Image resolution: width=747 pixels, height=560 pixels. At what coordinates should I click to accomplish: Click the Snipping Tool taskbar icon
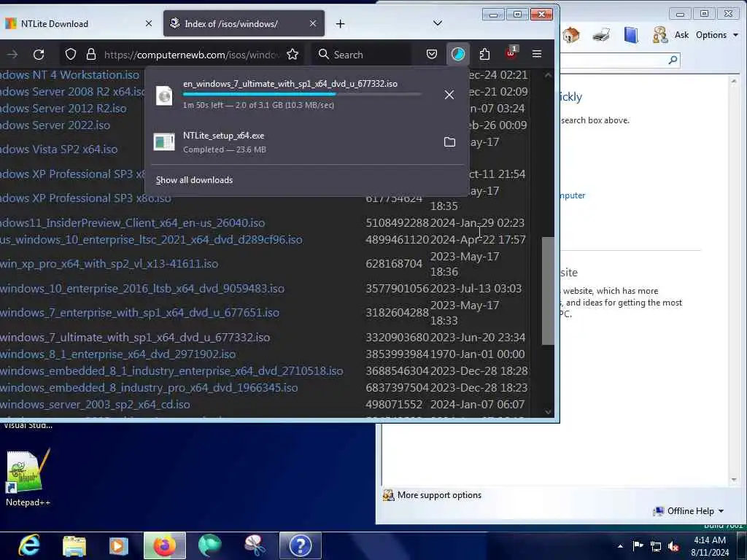click(x=255, y=545)
